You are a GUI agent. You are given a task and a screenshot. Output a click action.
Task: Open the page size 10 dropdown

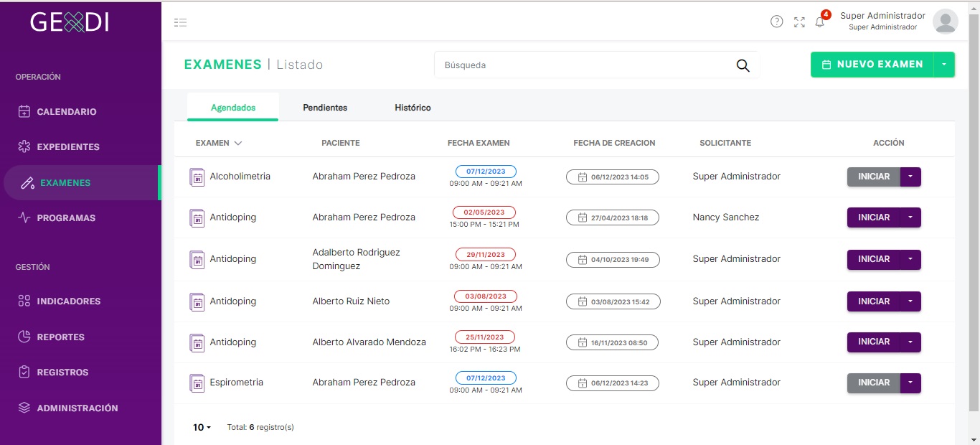pos(202,427)
